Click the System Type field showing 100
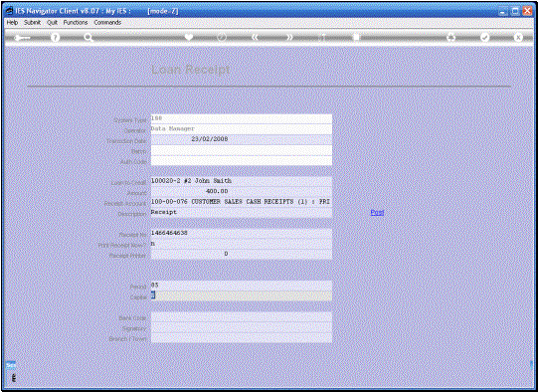Image resolution: width=538 pixels, height=392 pixels. 242,118
